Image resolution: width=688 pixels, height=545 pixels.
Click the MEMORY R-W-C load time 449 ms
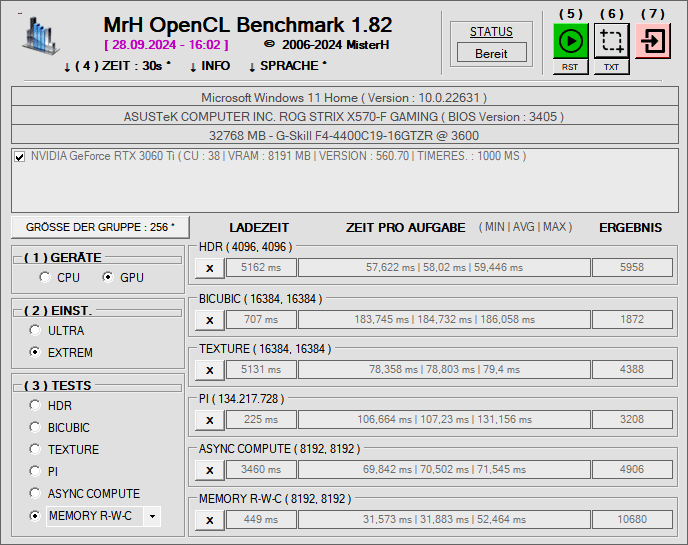click(x=261, y=520)
